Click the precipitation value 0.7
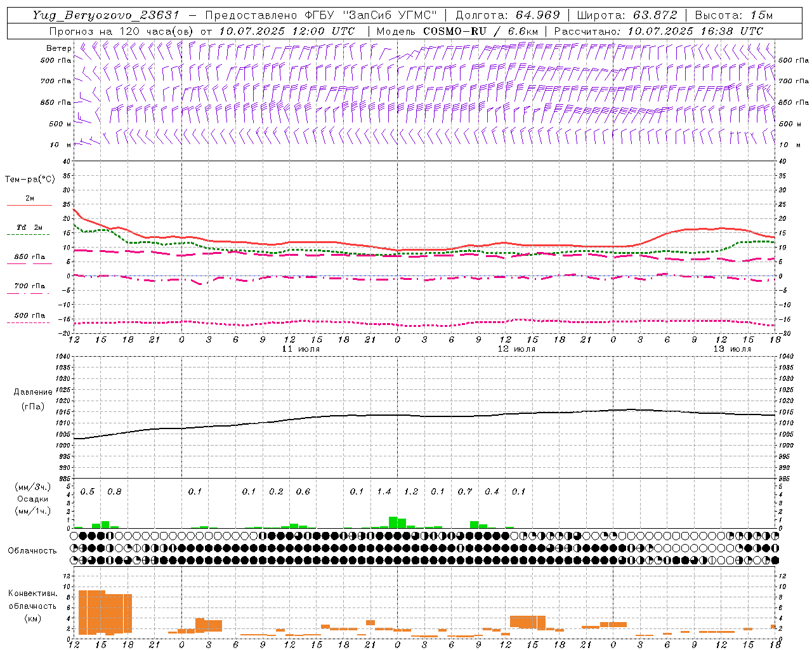This screenshot has height=650, width=812. tap(465, 491)
